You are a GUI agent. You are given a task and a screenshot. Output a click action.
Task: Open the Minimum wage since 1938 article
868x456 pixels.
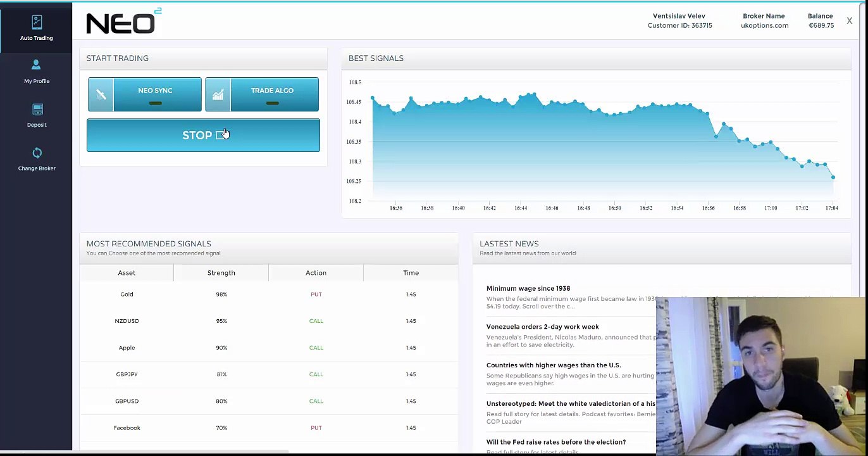pos(528,288)
